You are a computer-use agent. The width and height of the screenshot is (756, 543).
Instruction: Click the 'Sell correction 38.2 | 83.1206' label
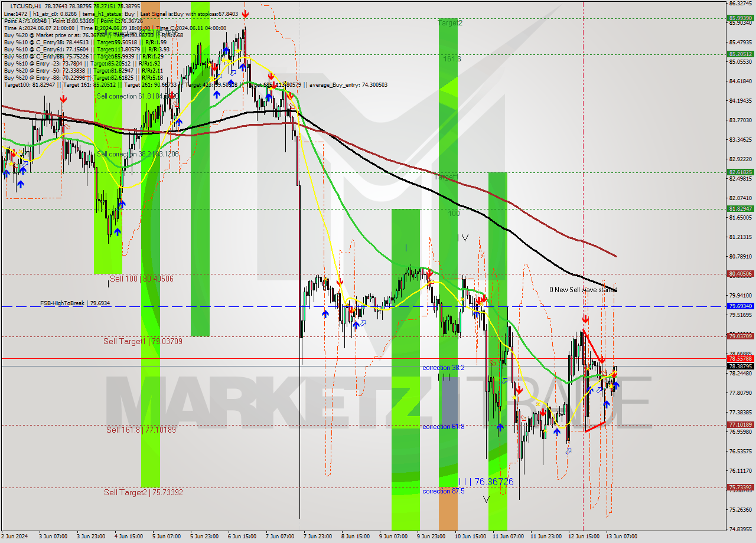tap(138, 154)
